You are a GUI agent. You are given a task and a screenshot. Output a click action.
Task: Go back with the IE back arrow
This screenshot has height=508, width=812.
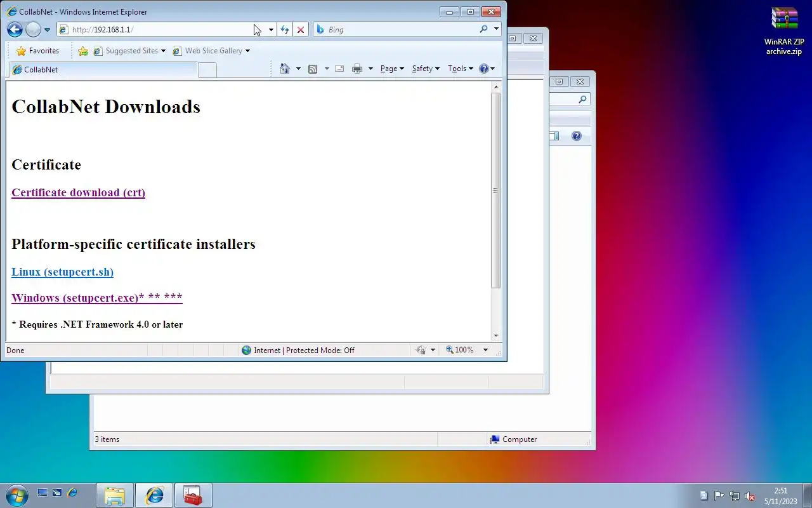(x=15, y=29)
